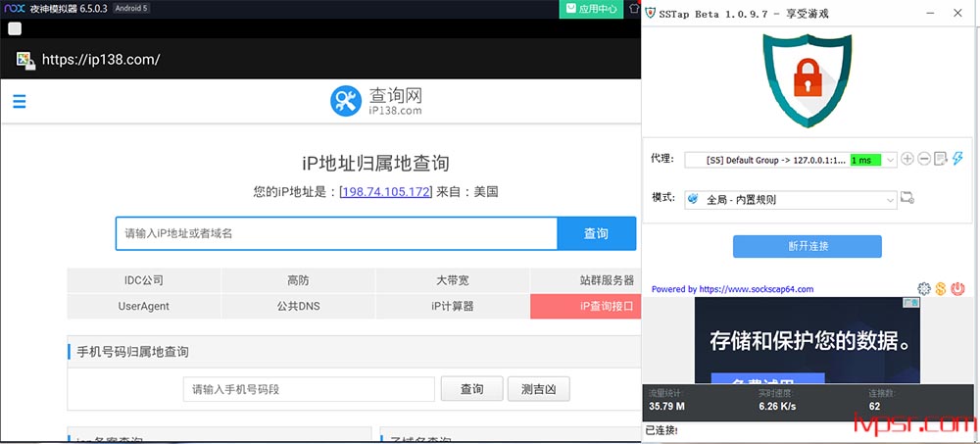This screenshot has width=980, height=444.
Task: Click 查询 button for phone number lookup
Action: (x=472, y=389)
